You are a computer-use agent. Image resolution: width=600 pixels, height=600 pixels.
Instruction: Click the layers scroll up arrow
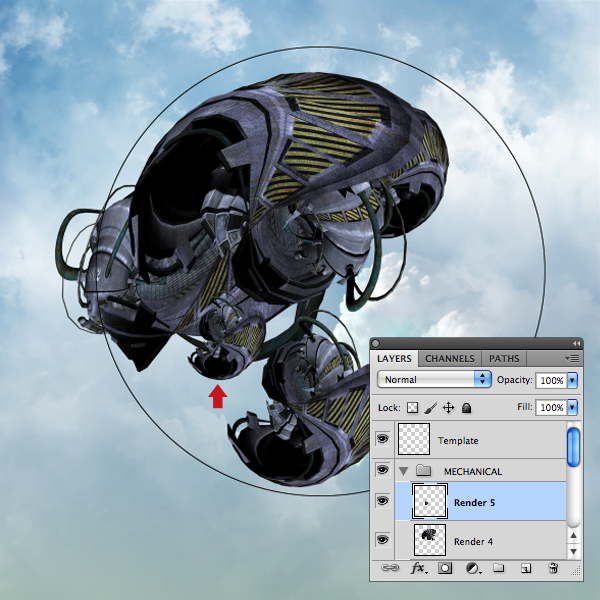[573, 536]
